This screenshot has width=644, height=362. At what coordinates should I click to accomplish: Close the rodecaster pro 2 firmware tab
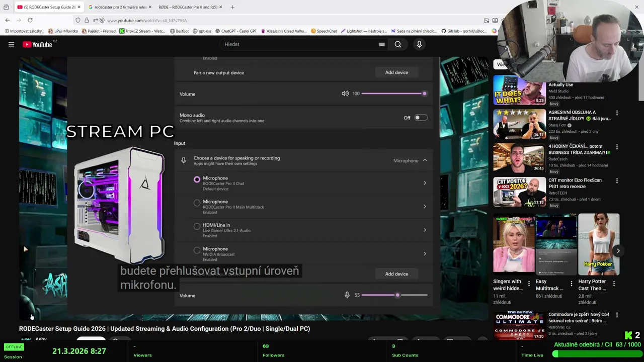[x=150, y=7]
